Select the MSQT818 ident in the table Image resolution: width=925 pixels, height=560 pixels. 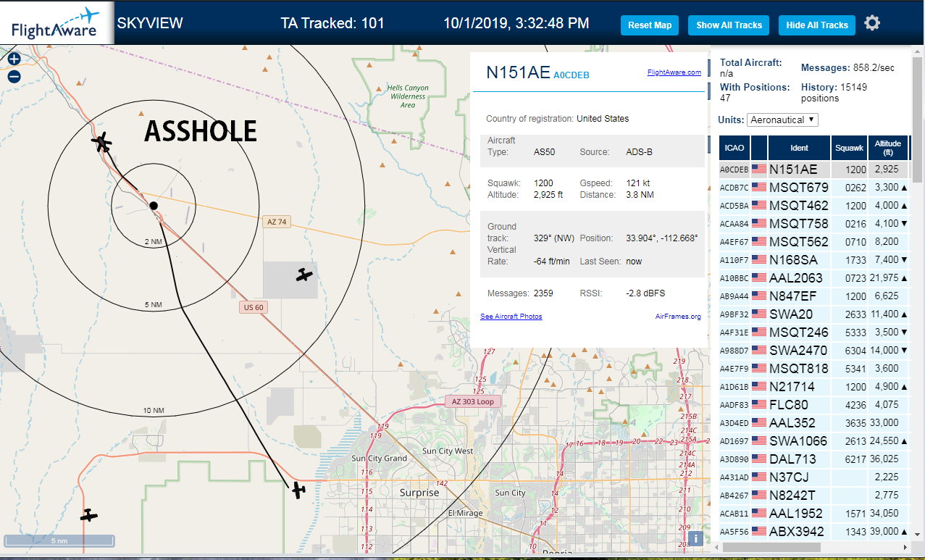798,369
